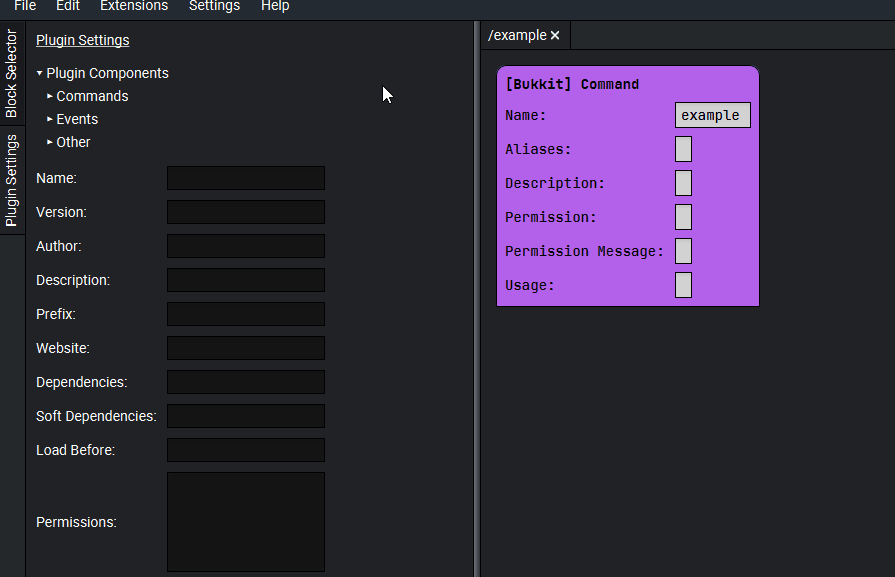Expand the Other tree arrow
The width and height of the screenshot is (895, 577).
(50, 142)
